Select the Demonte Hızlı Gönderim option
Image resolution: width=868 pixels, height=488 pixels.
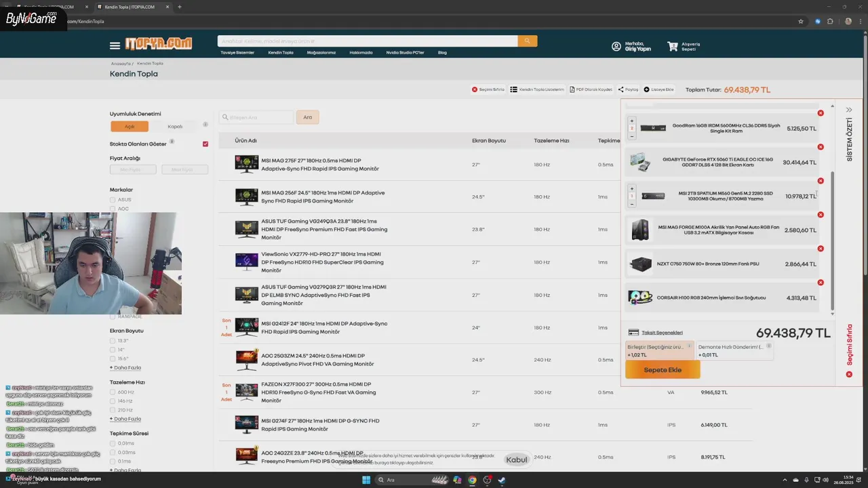(734, 350)
